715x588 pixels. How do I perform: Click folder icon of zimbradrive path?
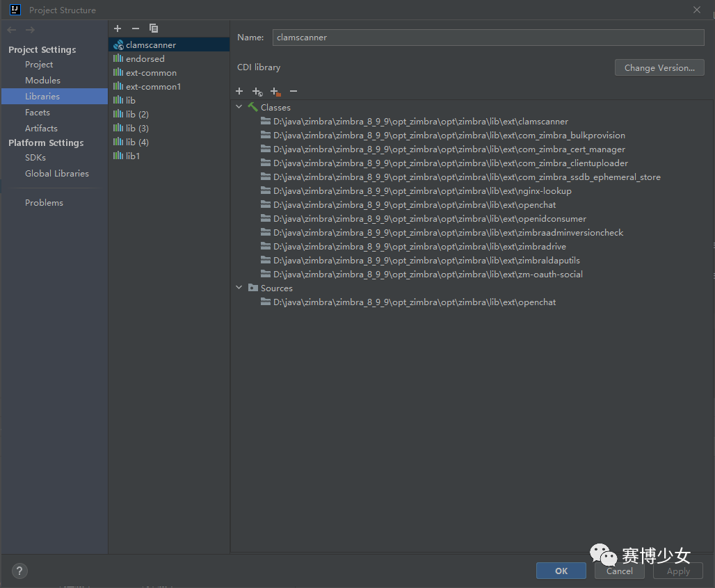click(x=266, y=246)
